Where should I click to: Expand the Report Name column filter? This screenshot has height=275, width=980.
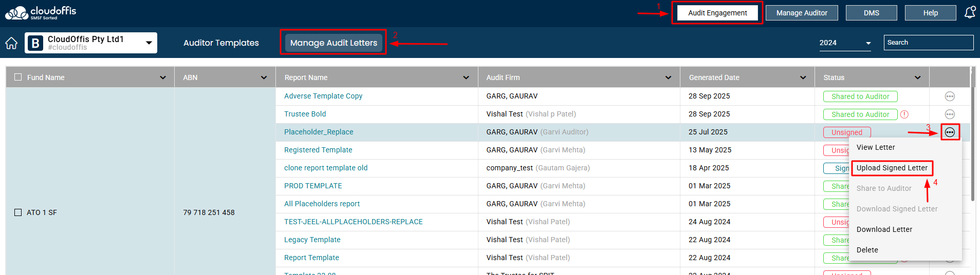[466, 77]
